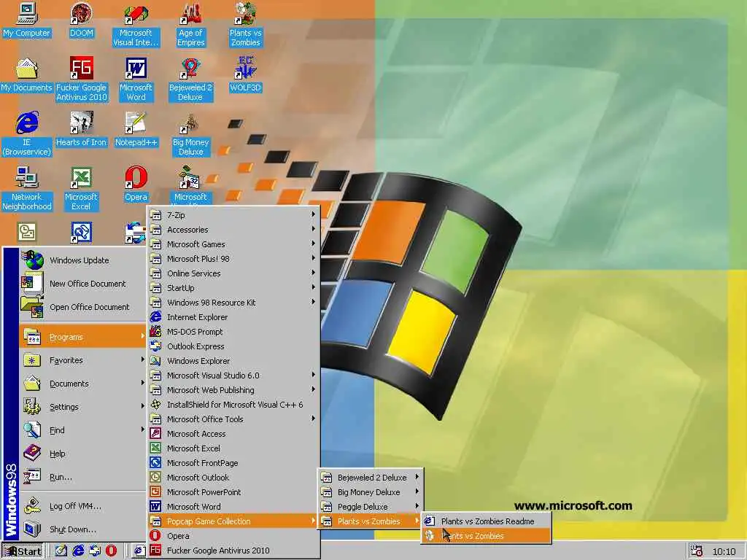This screenshot has width=747, height=560.
Task: Open InstallShield for Microsoft Visual C++ 6
Action: pyautogui.click(x=233, y=405)
